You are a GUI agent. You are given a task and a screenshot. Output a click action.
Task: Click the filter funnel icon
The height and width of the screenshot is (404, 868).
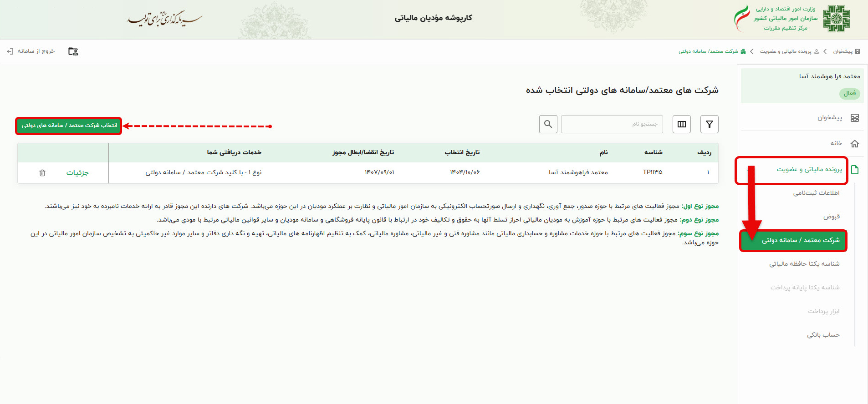[x=709, y=124]
